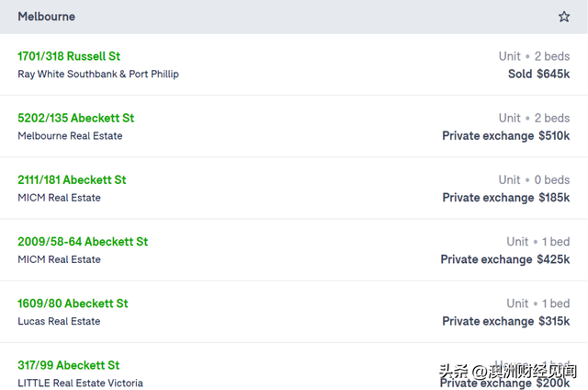This screenshot has width=588, height=390.
Task: Click LITTLE Real Estate Victoria agency
Action: coord(80,383)
